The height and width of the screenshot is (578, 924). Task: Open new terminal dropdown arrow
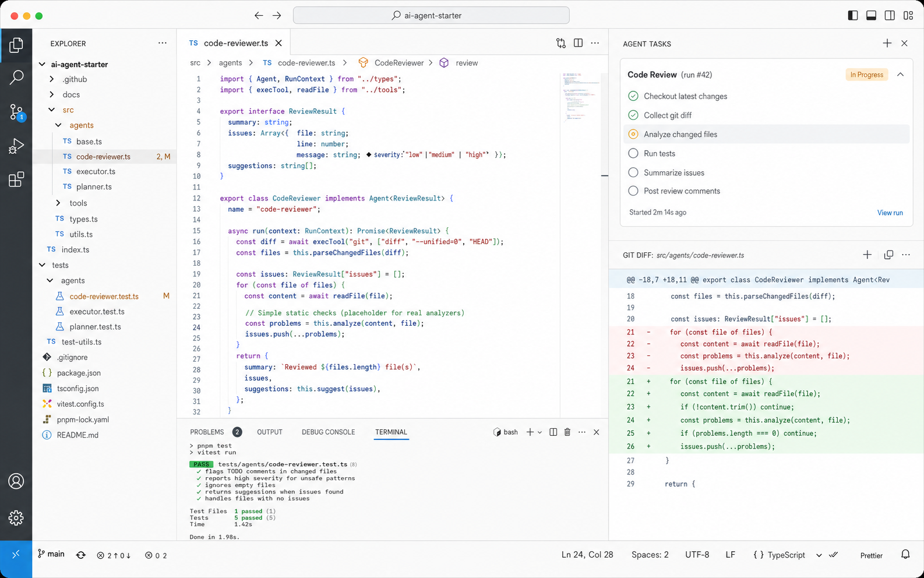(x=539, y=432)
